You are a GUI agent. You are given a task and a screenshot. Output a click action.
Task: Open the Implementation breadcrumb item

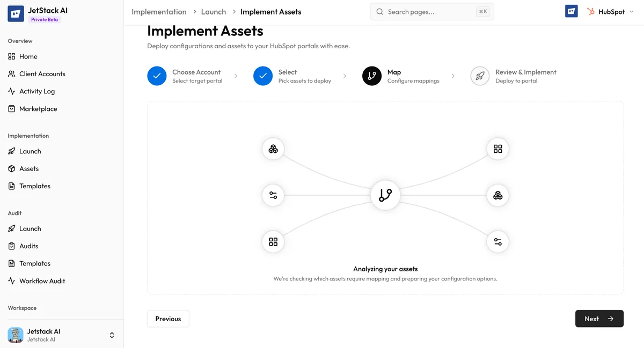[x=159, y=11]
